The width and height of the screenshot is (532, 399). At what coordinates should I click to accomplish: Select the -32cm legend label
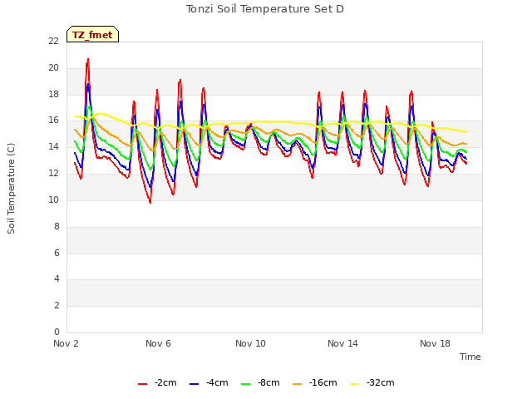(x=381, y=382)
